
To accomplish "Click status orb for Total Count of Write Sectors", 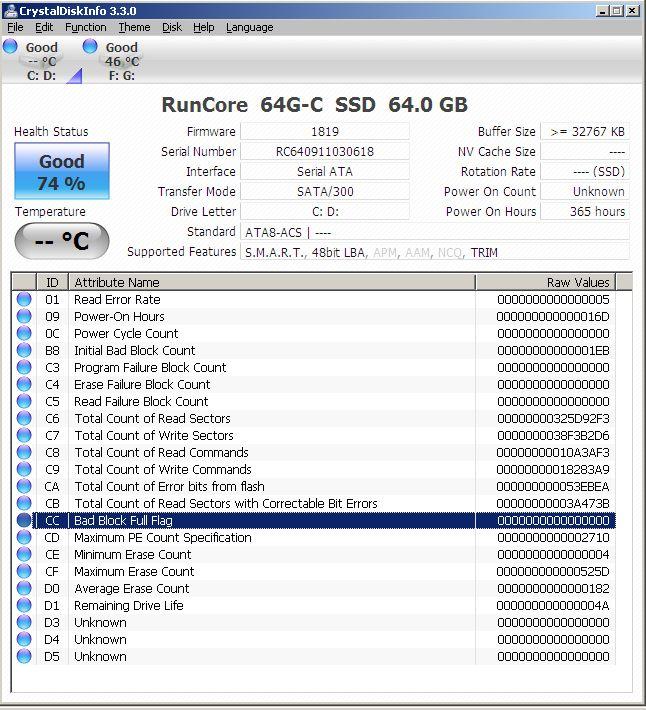I will coord(24,435).
